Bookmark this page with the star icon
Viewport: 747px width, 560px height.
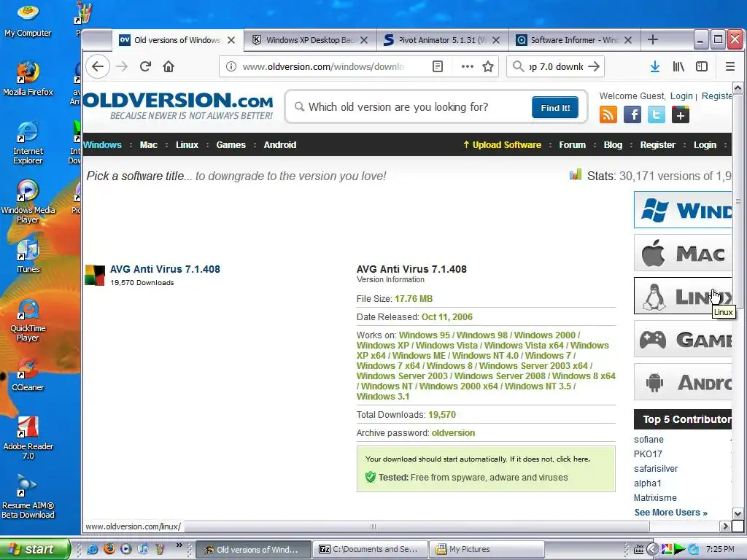pyautogui.click(x=488, y=66)
